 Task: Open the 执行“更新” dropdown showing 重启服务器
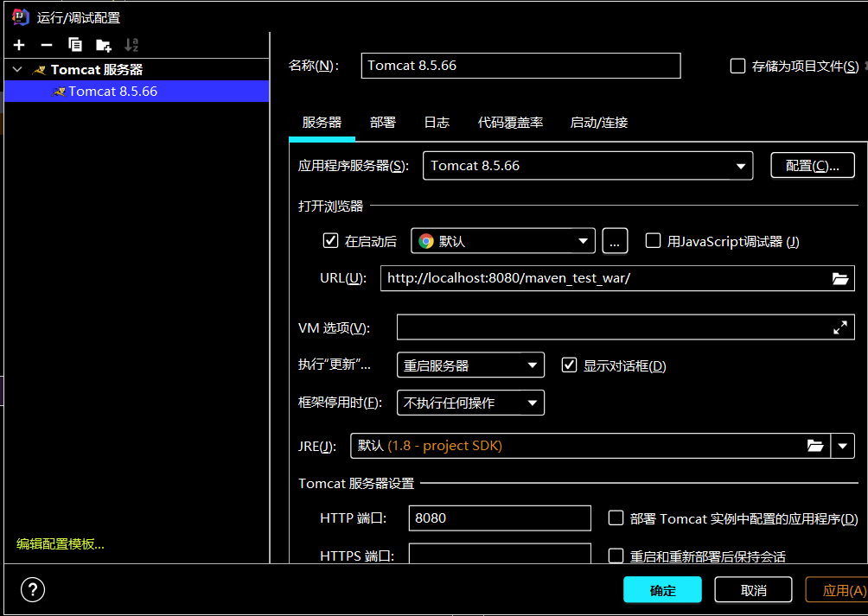[x=470, y=365]
